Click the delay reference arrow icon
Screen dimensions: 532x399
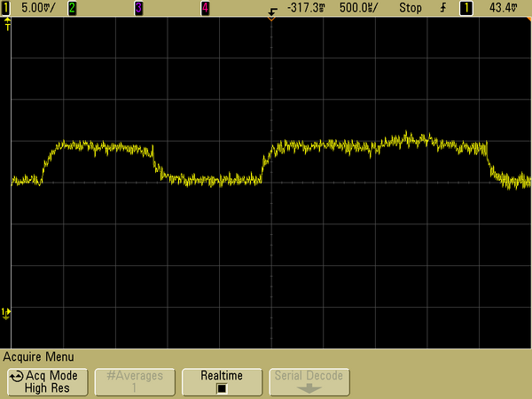[272, 12]
